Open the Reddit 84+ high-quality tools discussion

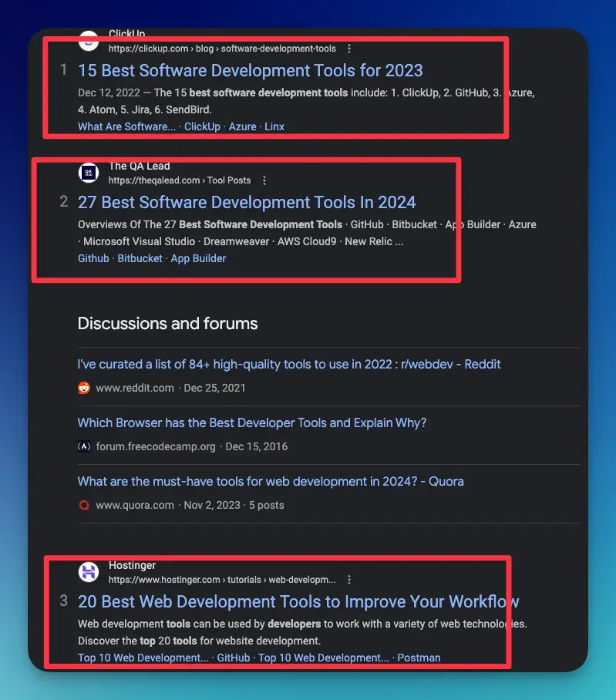tap(289, 365)
